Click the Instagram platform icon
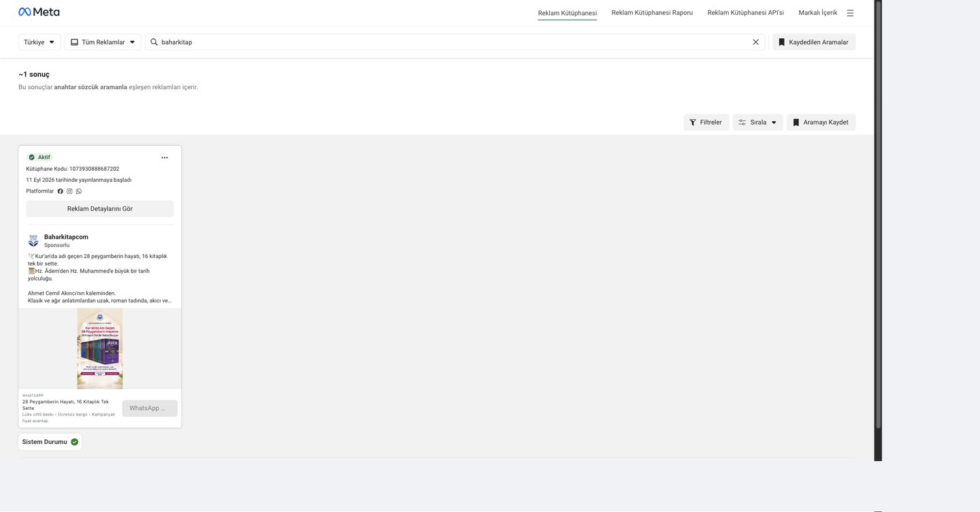The height and width of the screenshot is (512, 980). click(x=69, y=191)
